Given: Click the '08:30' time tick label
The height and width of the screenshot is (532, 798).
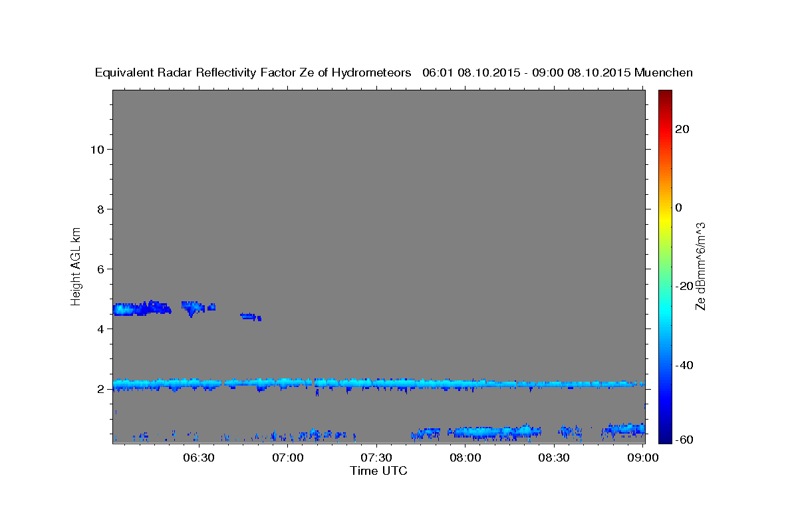Looking at the screenshot, I should click(555, 458).
